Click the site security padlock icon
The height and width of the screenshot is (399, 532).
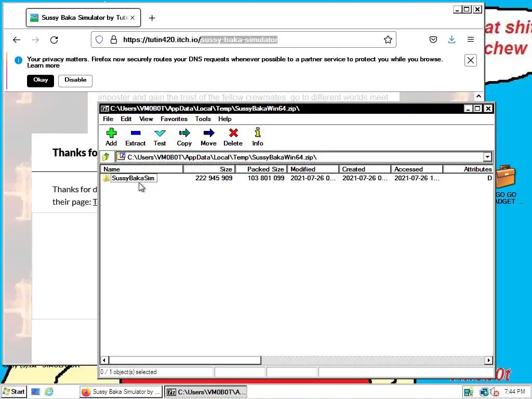click(114, 39)
